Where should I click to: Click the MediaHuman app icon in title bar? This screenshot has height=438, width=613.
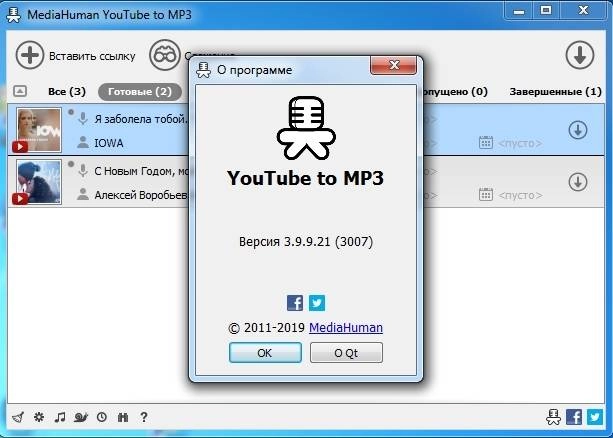[x=14, y=15]
